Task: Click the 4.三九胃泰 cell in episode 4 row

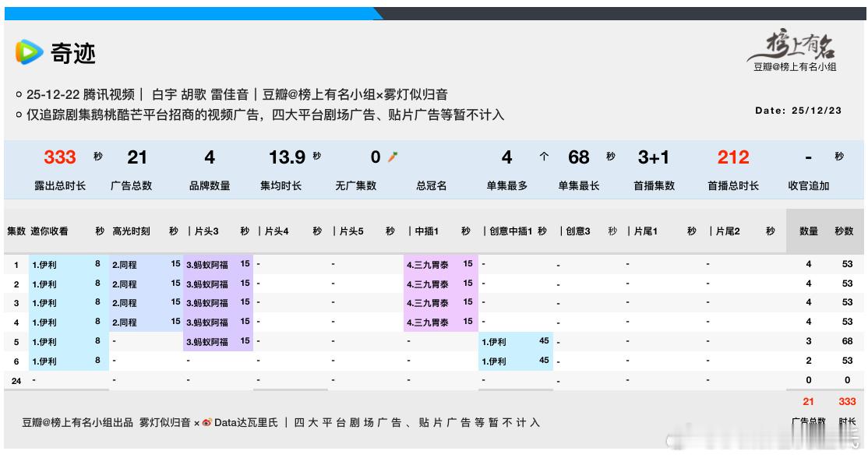Action: coord(441,322)
